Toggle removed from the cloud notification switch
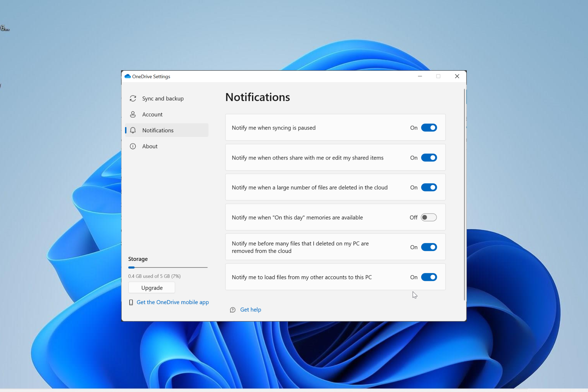The image size is (588, 392). [429, 247]
